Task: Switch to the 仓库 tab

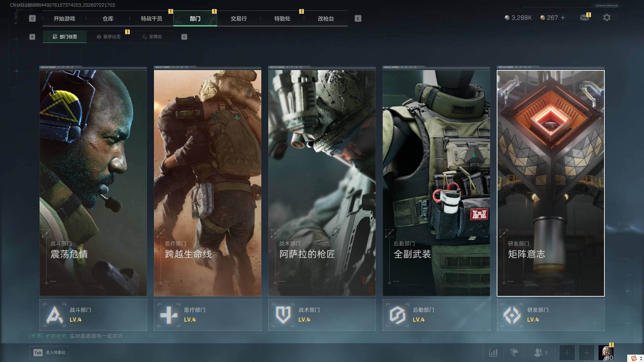Action: (108, 18)
